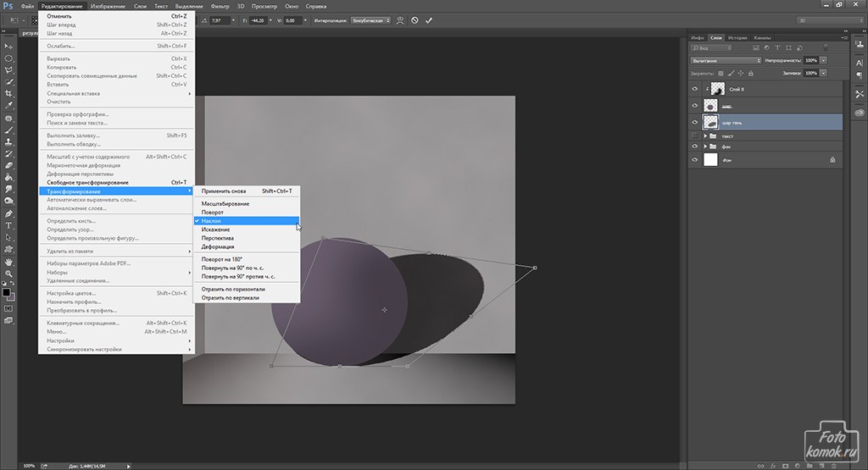This screenshot has width=868, height=470.
Task: Show the hidden 'текст' group
Action: point(695,135)
